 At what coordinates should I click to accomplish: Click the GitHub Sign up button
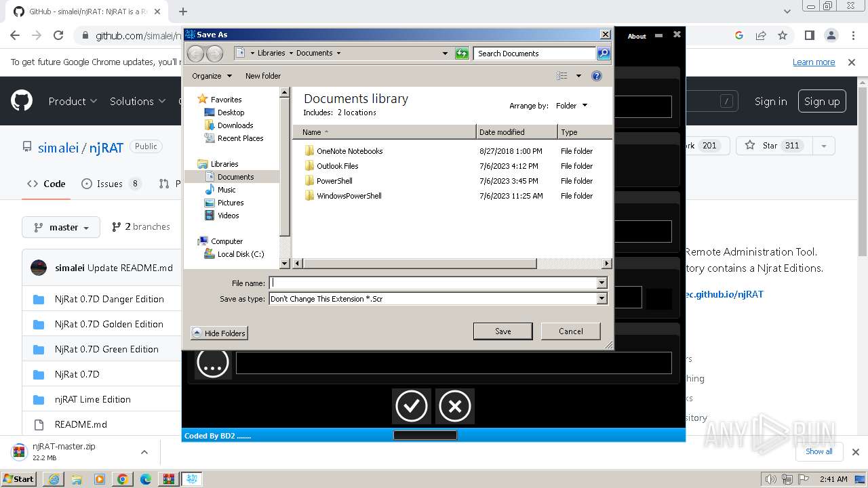tap(822, 101)
